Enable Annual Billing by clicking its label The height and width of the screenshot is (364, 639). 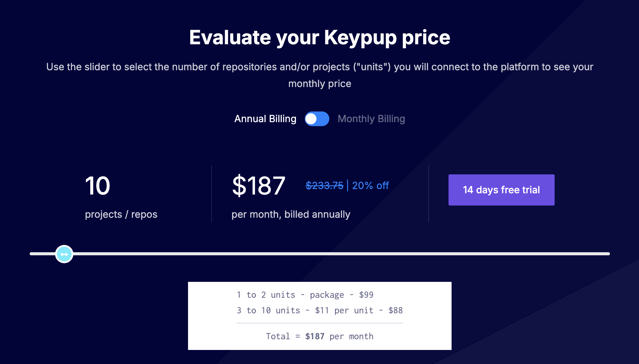[x=265, y=119]
